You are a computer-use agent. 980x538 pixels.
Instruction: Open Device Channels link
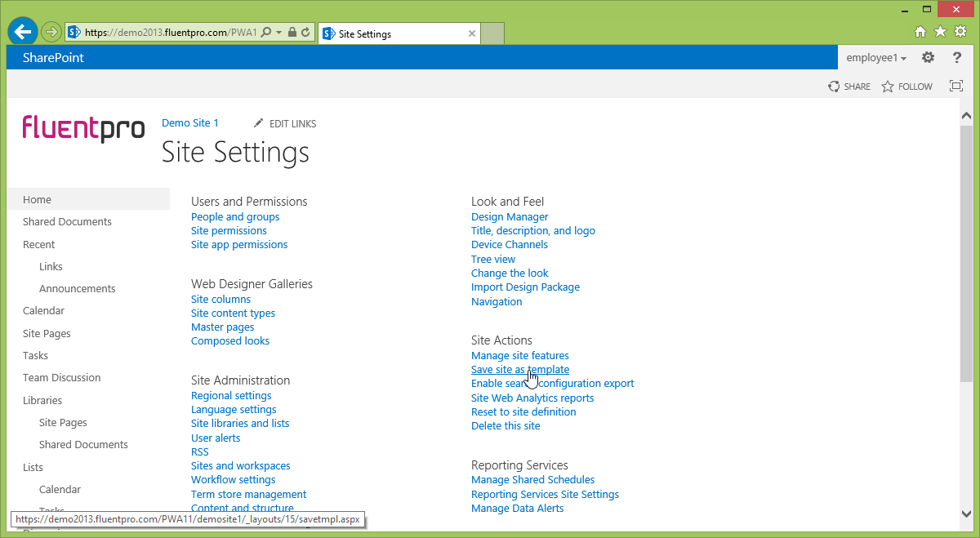click(510, 244)
